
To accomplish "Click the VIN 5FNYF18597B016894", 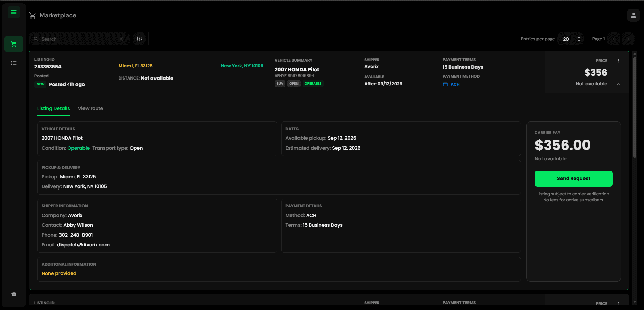I will coord(294,76).
